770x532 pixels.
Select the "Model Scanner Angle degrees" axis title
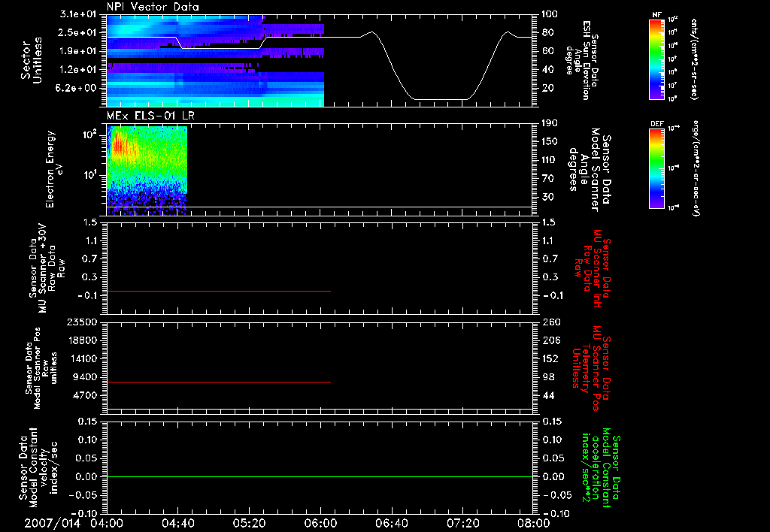(589, 169)
